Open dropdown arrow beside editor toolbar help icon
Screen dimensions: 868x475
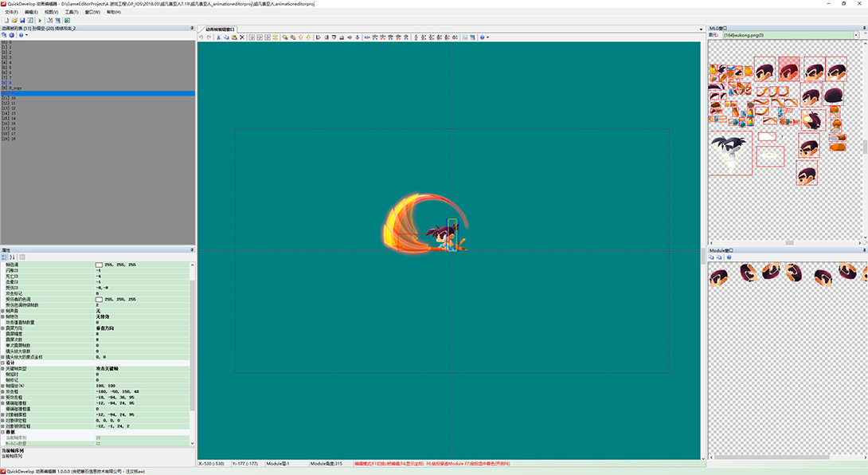(487, 37)
